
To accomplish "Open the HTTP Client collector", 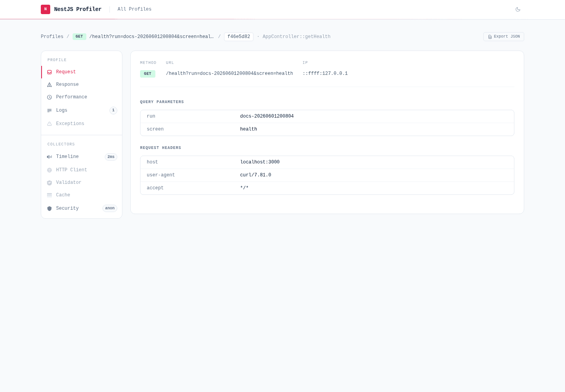I will (x=82, y=170).
